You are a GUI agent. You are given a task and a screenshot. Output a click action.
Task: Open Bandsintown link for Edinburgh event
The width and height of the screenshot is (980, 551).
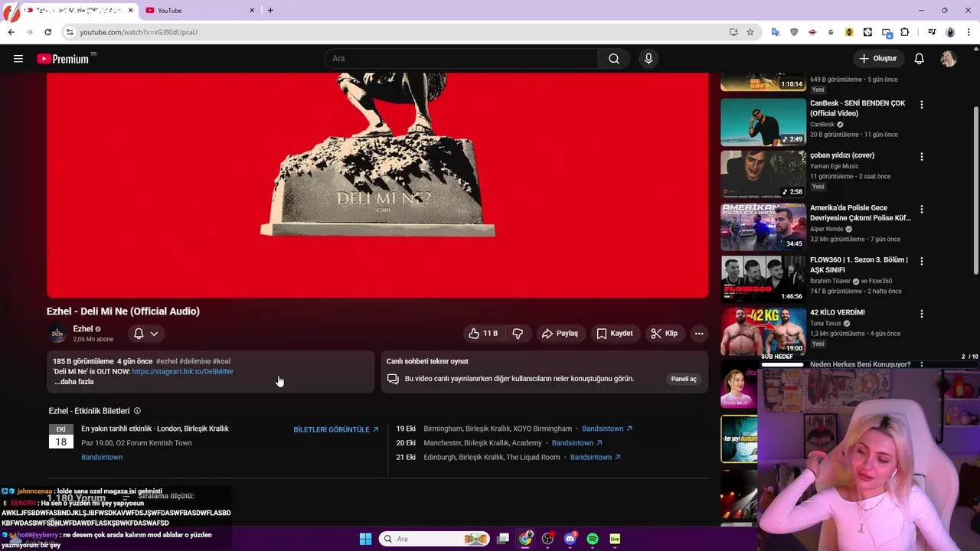[596, 458]
